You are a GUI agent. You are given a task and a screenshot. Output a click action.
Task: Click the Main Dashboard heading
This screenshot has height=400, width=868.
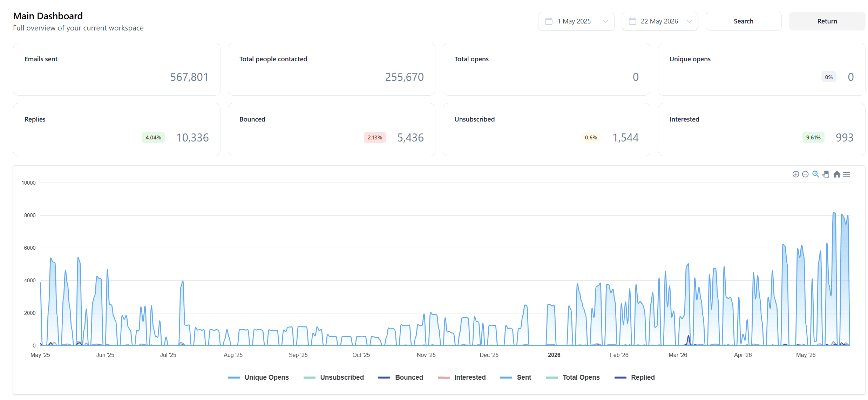(x=48, y=16)
